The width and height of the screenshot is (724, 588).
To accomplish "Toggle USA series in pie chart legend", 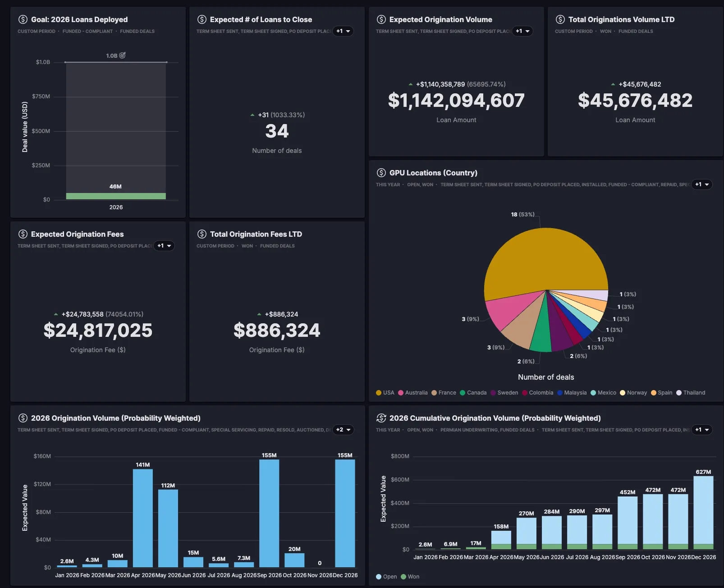I will click(385, 393).
